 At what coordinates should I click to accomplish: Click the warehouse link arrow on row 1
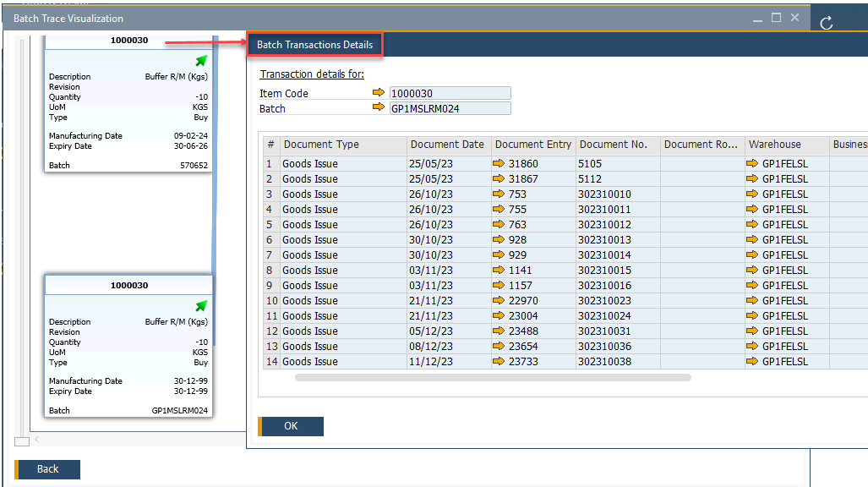tap(751, 163)
